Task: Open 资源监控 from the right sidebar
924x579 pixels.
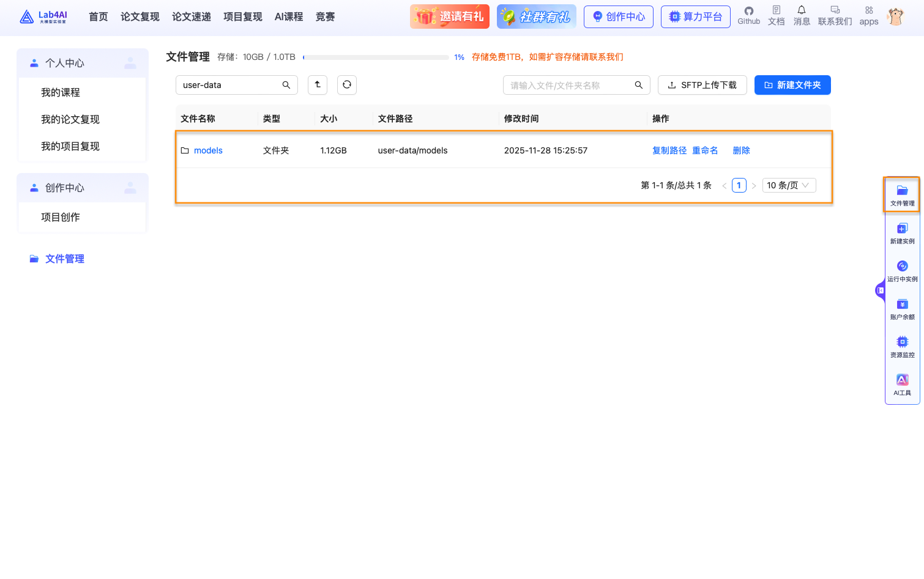Action: tap(902, 346)
